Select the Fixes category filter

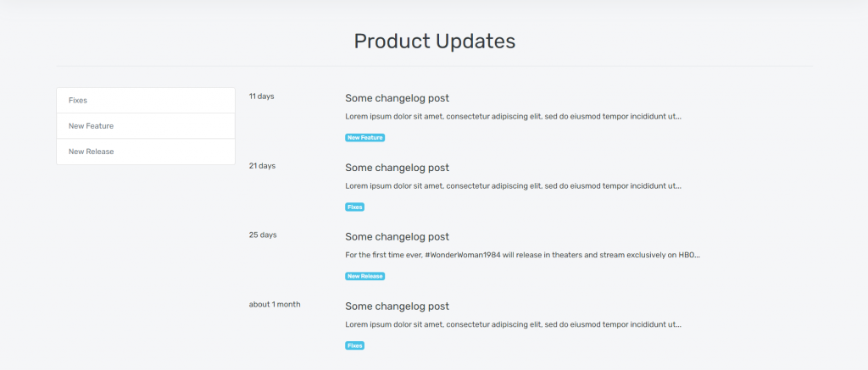(146, 101)
